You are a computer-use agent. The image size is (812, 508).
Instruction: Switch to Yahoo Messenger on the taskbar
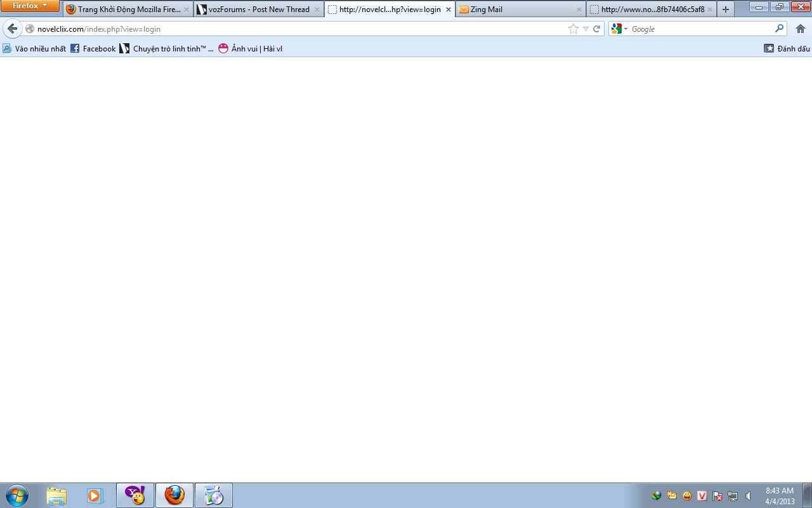[x=135, y=495]
